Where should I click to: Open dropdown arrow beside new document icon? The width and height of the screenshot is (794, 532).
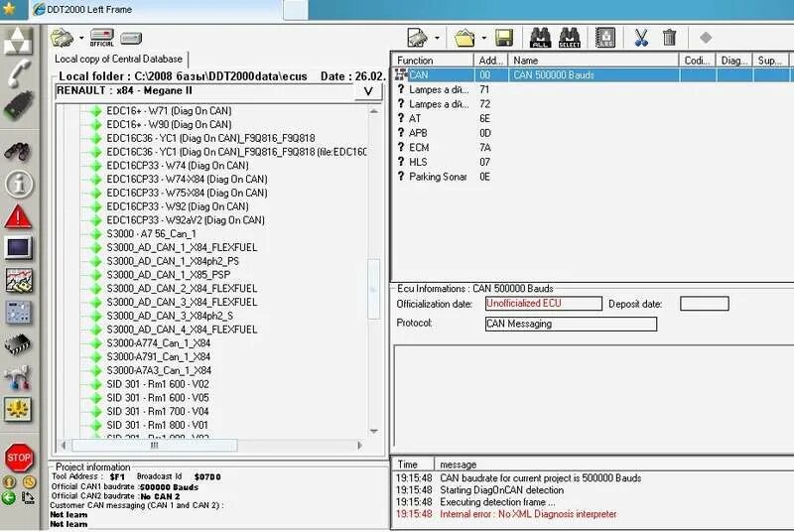tap(437, 38)
